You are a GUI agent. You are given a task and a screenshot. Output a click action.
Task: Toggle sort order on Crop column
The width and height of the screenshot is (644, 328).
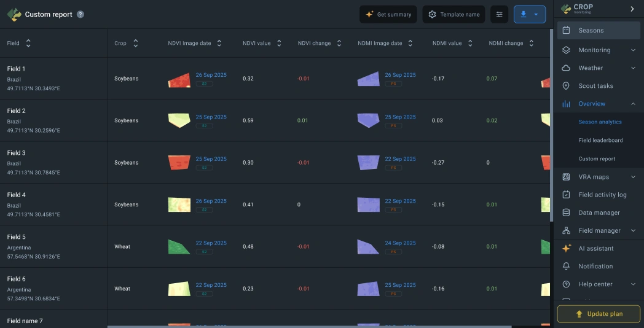coord(135,44)
